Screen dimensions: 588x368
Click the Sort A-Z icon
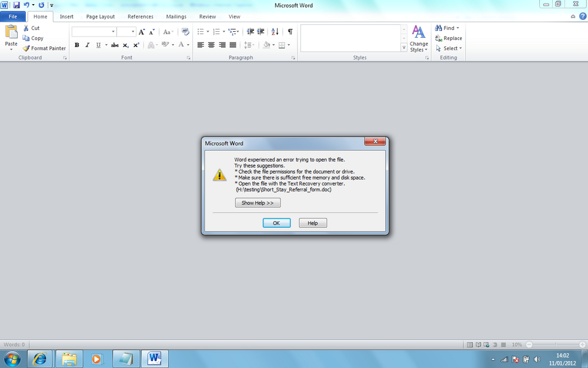pyautogui.click(x=275, y=32)
